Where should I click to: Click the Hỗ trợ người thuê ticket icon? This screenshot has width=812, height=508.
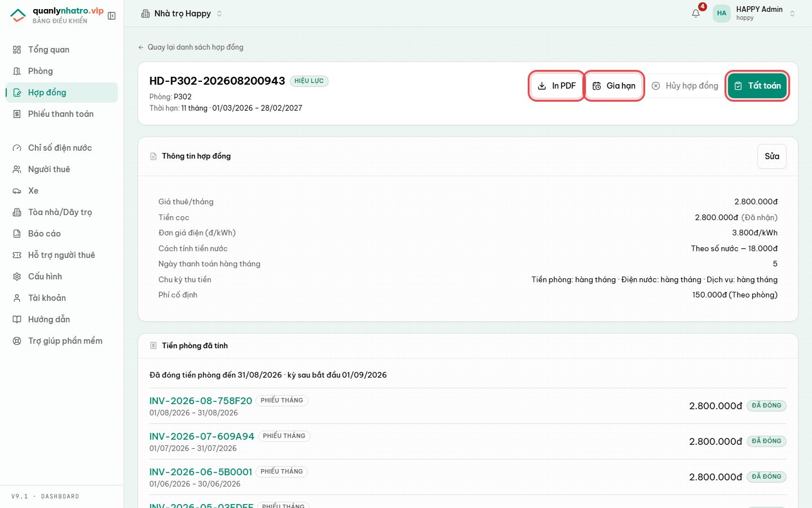(17, 255)
